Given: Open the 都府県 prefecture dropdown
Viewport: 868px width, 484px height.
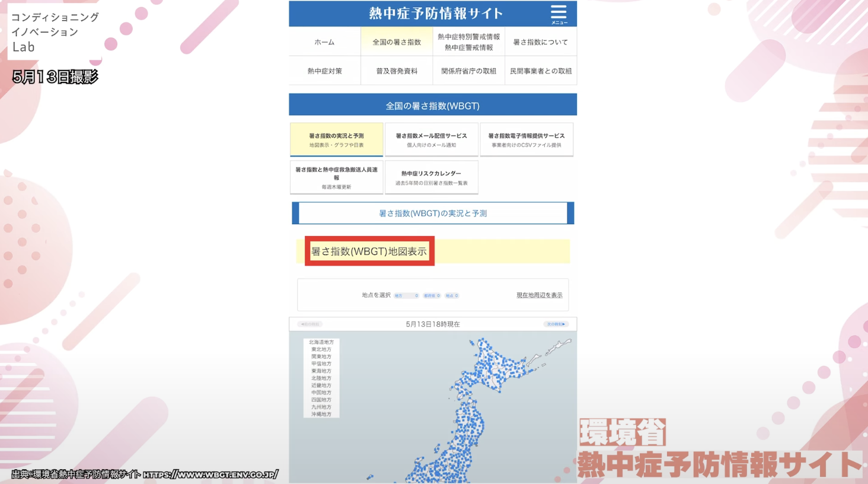Looking at the screenshot, I should (x=432, y=295).
